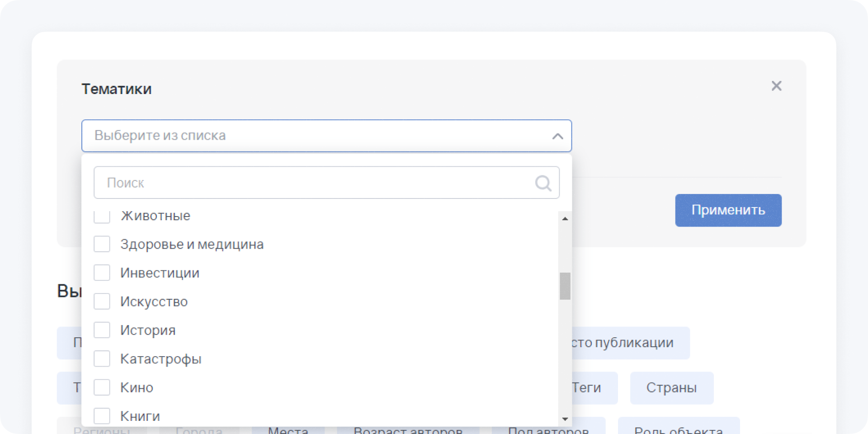Click the История option text
Screen dimensions: 868x434
coord(148,330)
